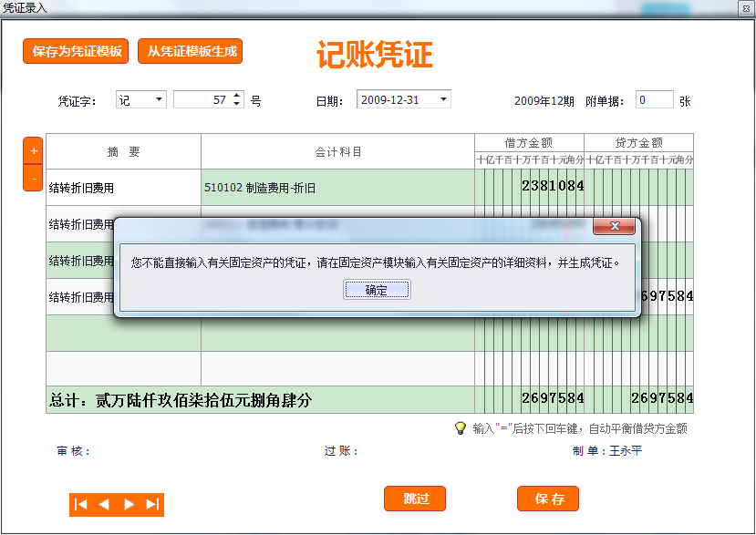This screenshot has width=756, height=535.
Task: Go to the first voucher record
Action: pos(81,504)
